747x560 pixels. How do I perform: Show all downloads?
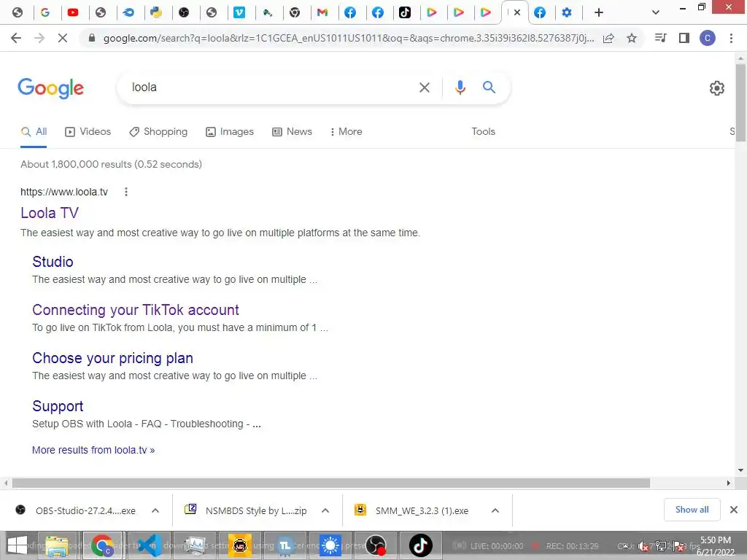pyautogui.click(x=692, y=510)
